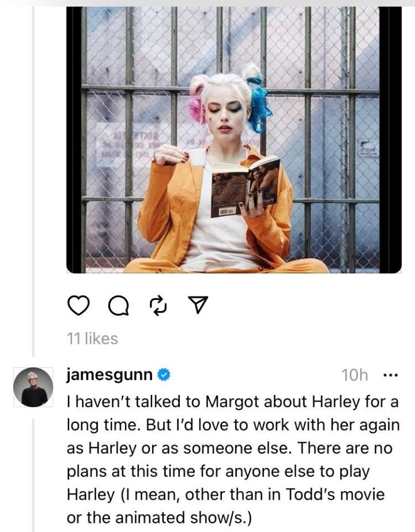Image resolution: width=415 pixels, height=532 pixels.
Task: Share the post via paper plane icon
Action: click(x=198, y=305)
